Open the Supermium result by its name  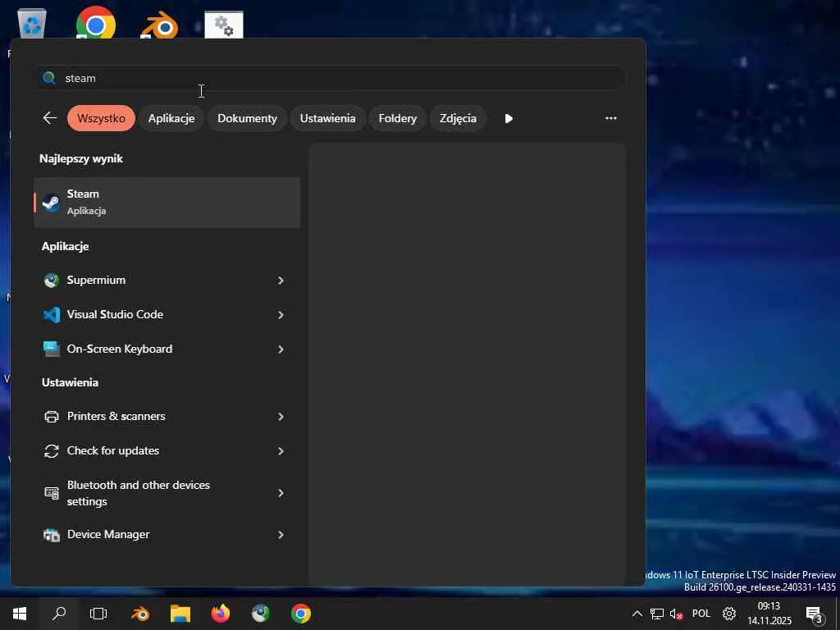(x=97, y=281)
